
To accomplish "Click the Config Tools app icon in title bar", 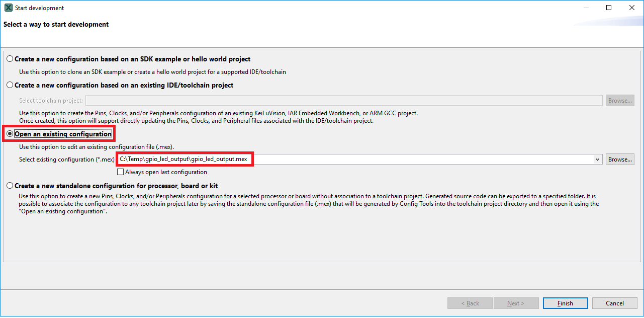I will pos(8,8).
